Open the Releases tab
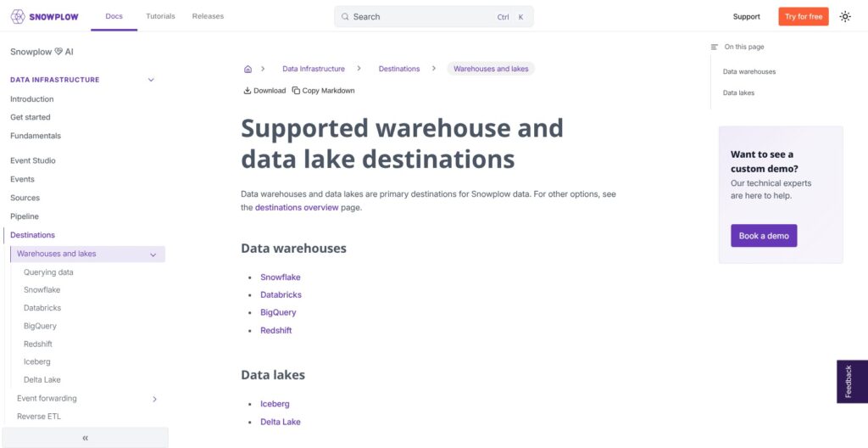The image size is (868, 448). pos(209,16)
